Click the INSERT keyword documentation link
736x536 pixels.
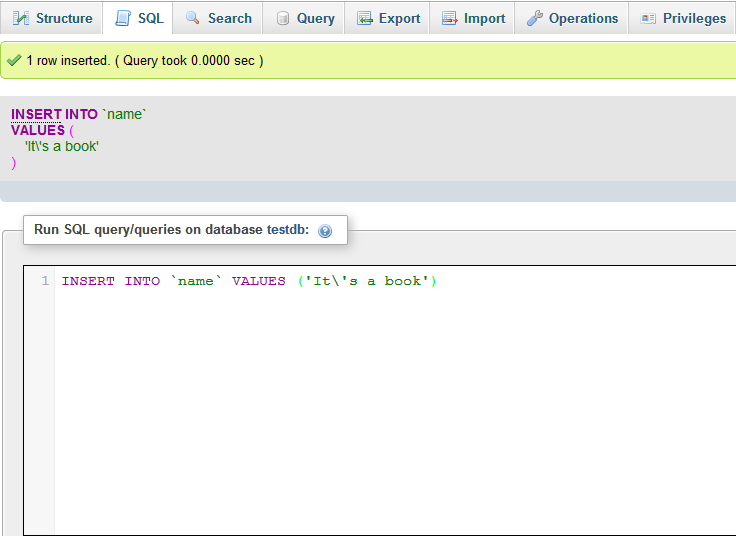pyautogui.click(x=36, y=114)
